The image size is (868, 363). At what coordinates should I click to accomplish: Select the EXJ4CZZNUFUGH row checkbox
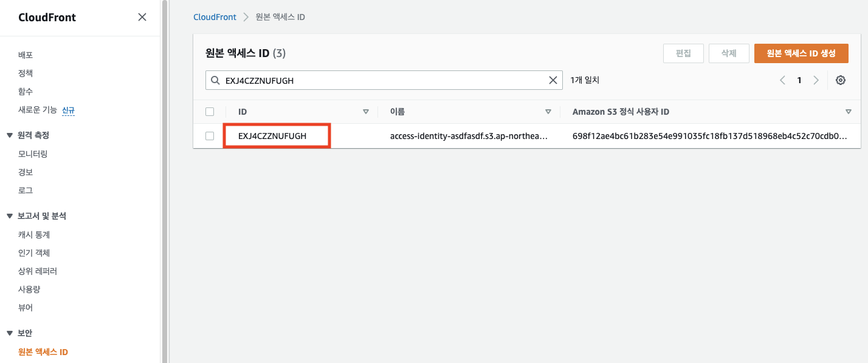(x=210, y=136)
